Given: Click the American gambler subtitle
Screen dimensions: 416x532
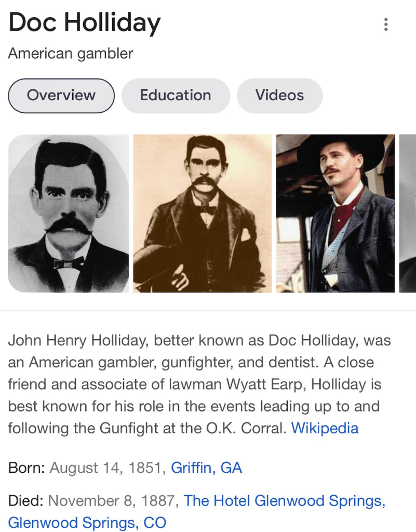Looking at the screenshot, I should pos(71,54).
